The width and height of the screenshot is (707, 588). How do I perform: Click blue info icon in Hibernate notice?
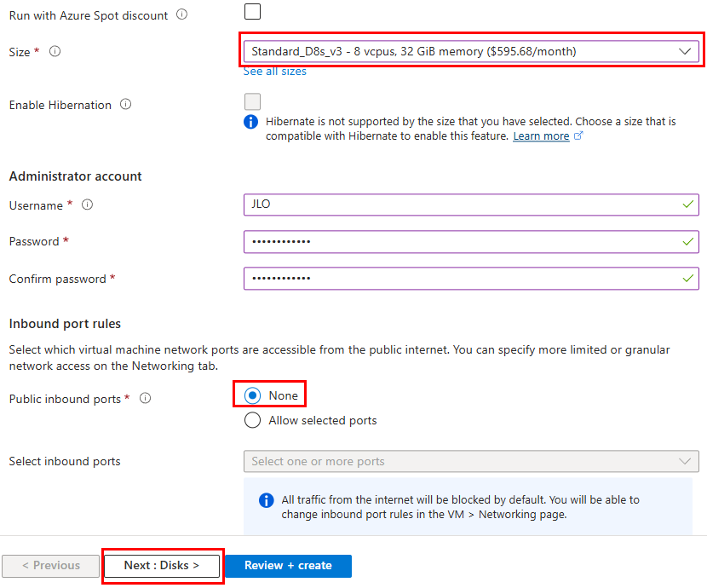pyautogui.click(x=251, y=122)
